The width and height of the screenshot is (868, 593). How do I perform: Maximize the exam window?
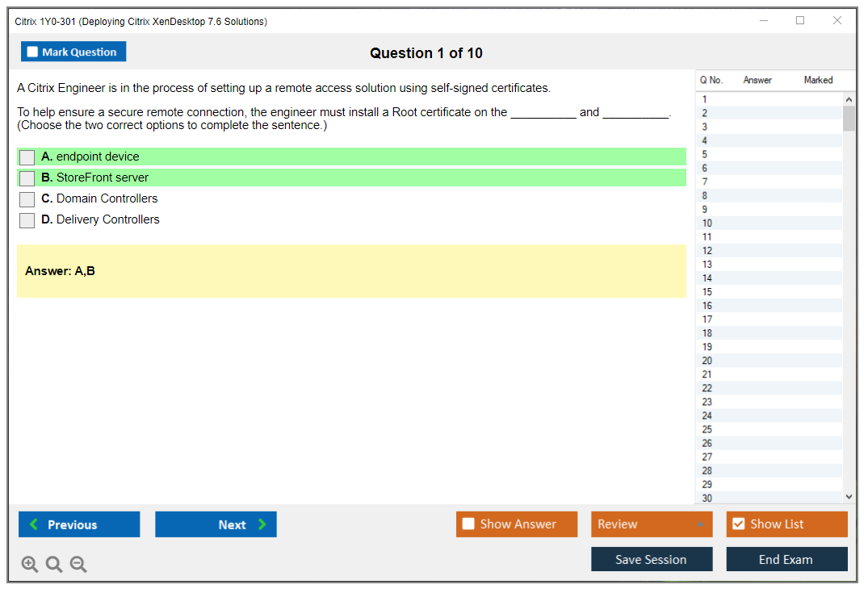pos(800,21)
